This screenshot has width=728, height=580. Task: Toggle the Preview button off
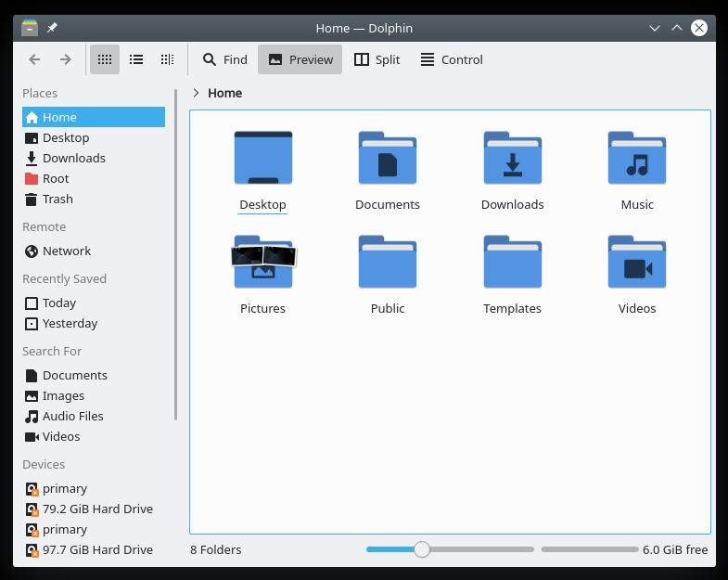[x=300, y=59]
